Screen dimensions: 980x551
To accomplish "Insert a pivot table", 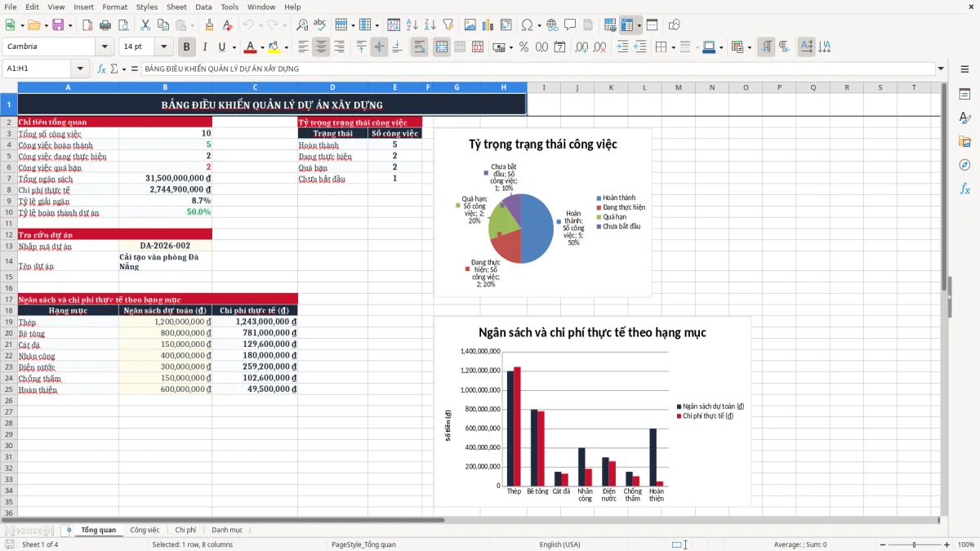I will 506,25.
